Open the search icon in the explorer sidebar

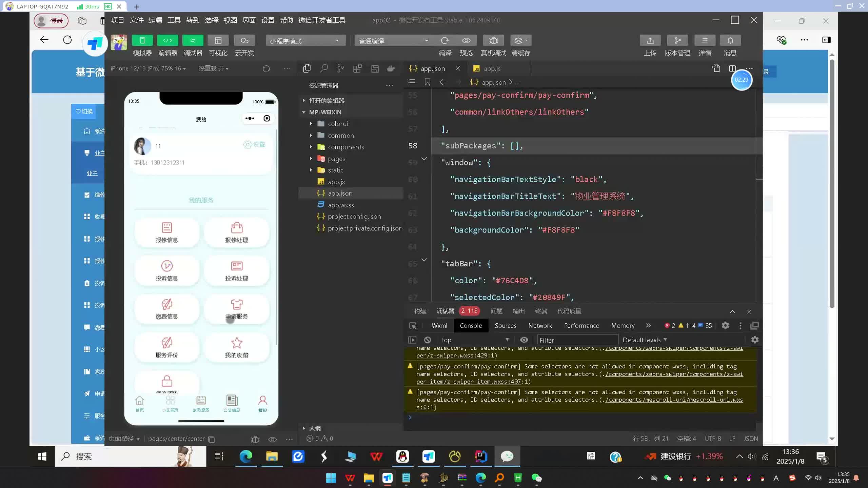tap(324, 68)
